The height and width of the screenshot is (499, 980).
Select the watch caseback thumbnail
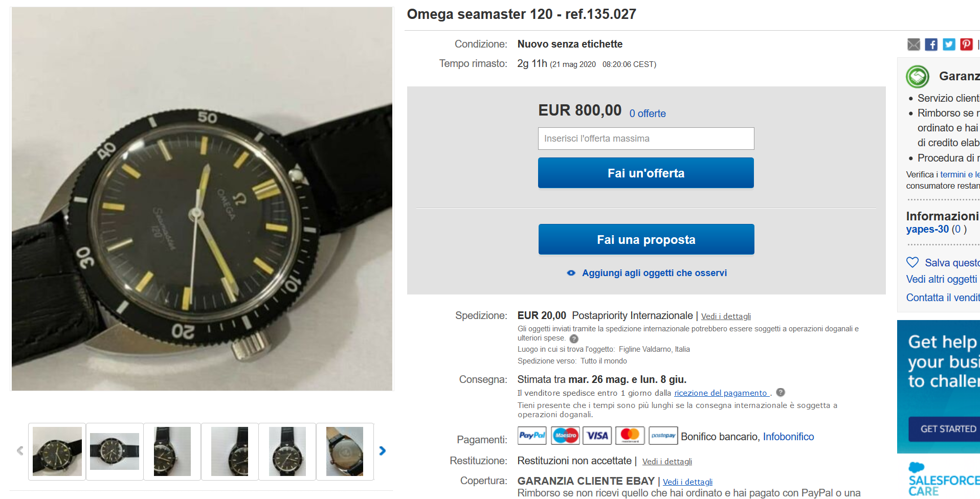point(345,451)
